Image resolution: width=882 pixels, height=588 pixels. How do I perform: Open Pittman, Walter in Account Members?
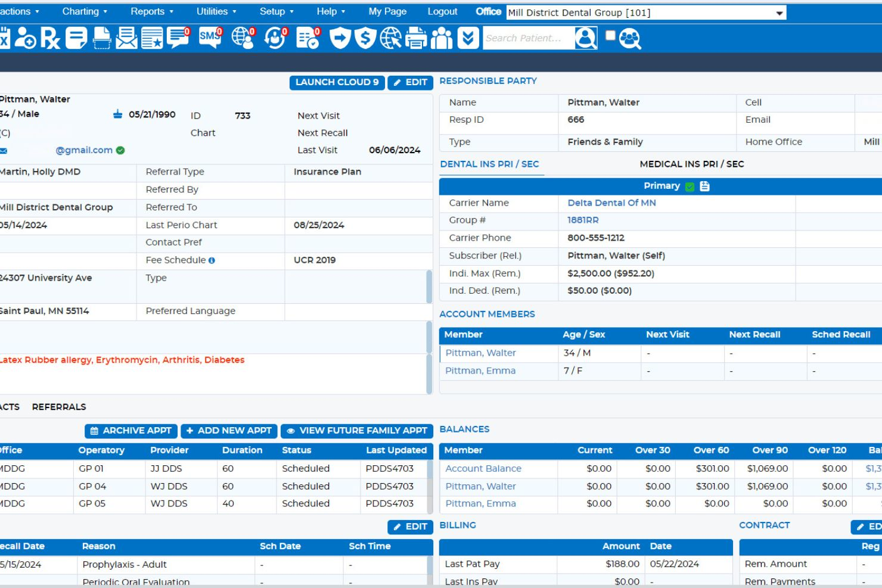[480, 353]
